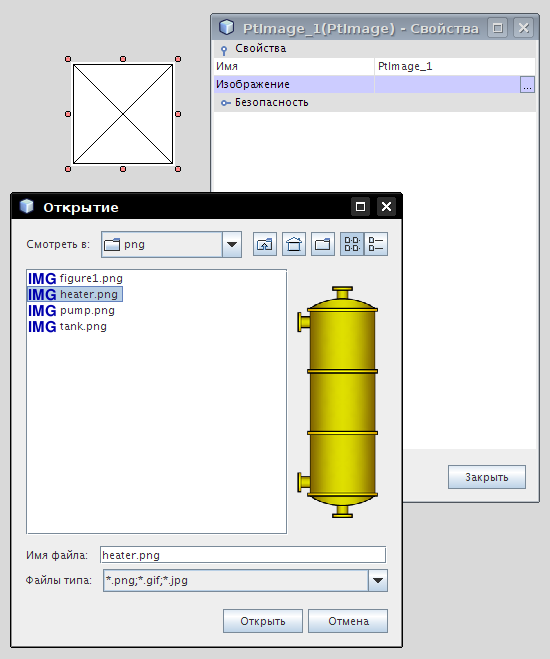The image size is (550, 659).
Task: Open image browse ellipsis button
Action: pos(527,84)
